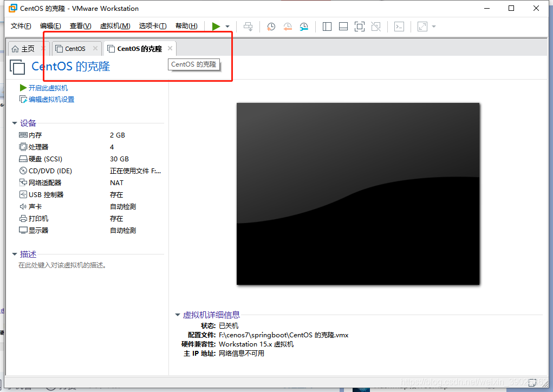Open the 帮助(H) menu
The image size is (553, 392).
[x=186, y=26]
